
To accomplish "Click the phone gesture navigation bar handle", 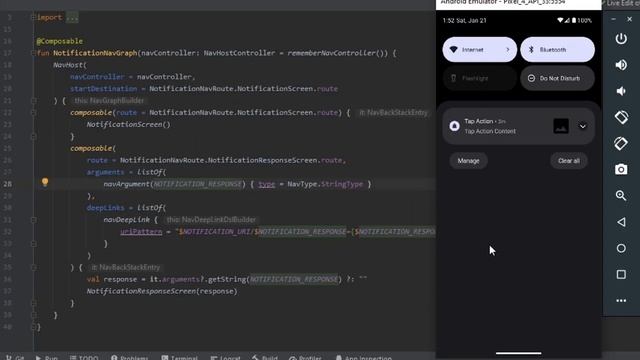I will tap(519, 353).
